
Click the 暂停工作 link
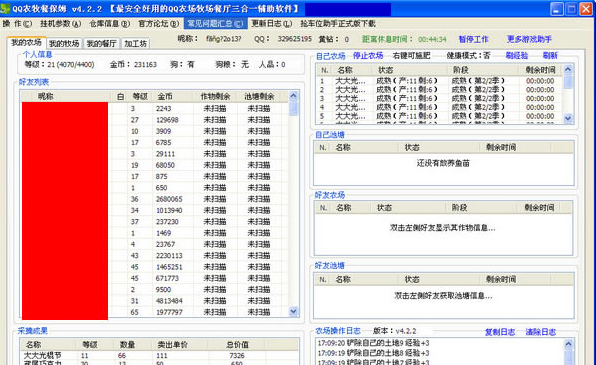[473, 39]
